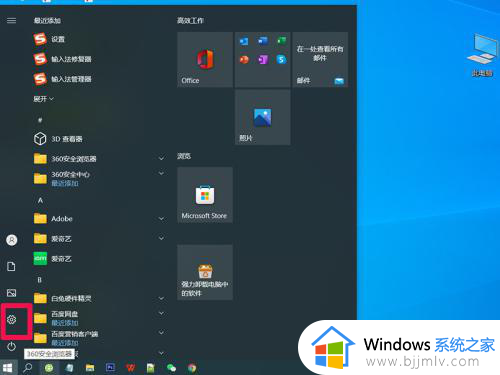Open the Office apps tile folder
This screenshot has width=500, height=375.
[x=263, y=60]
